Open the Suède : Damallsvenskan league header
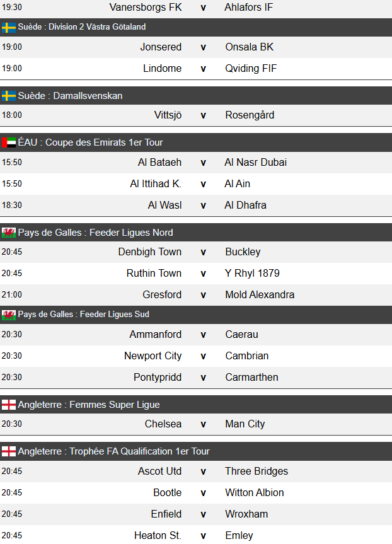 [70, 96]
